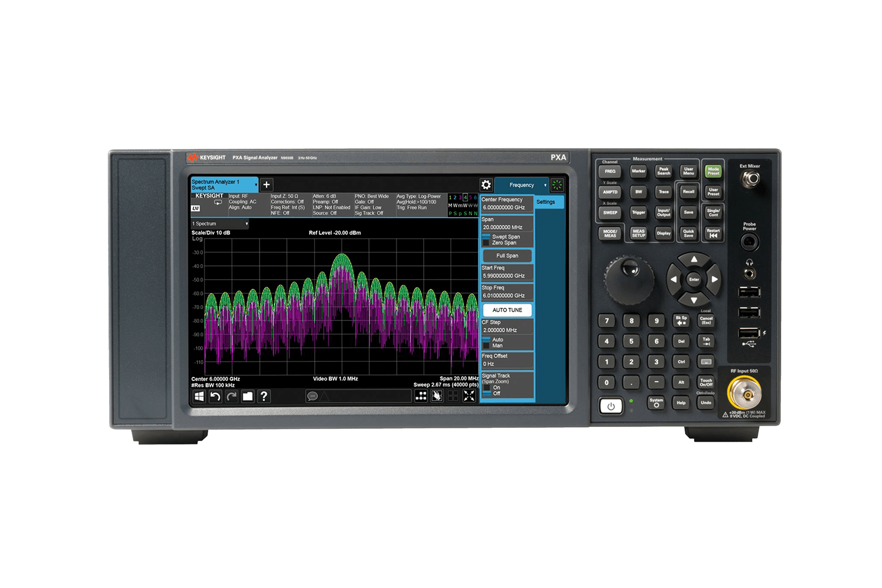Open the file folder icon
This screenshot has width=882, height=588.
[247, 396]
